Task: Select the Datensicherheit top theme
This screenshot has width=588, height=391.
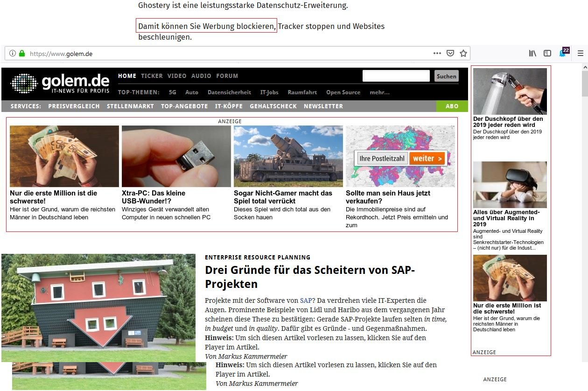Action: (229, 92)
